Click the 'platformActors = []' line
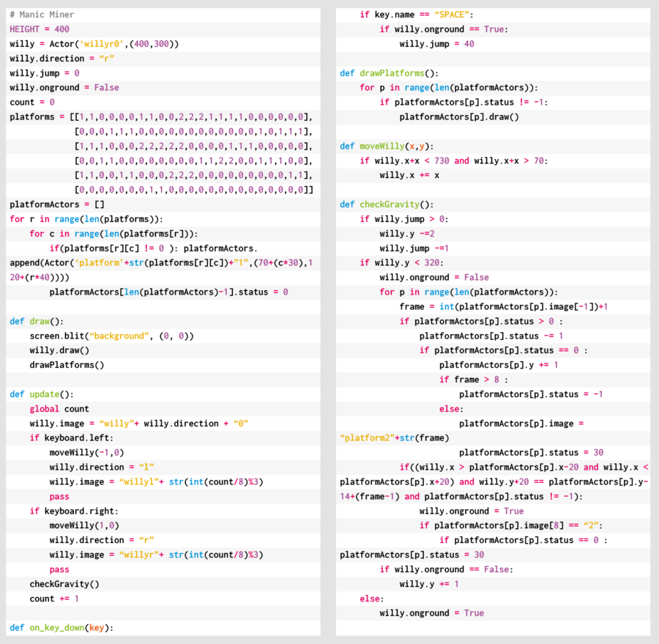The height and width of the screenshot is (644, 659). [x=57, y=204]
